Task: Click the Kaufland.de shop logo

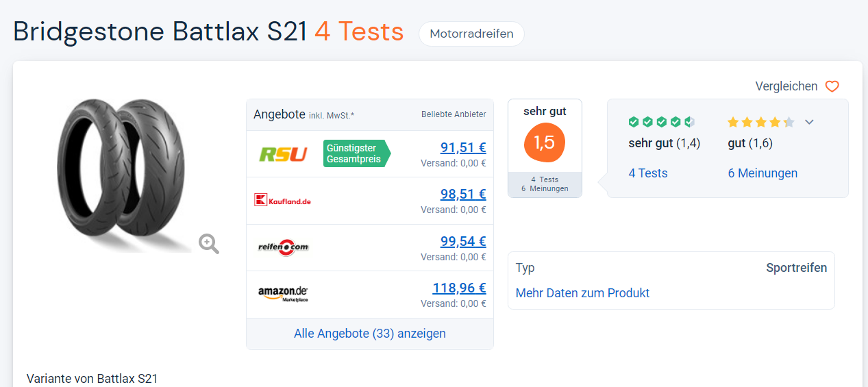Action: (282, 200)
